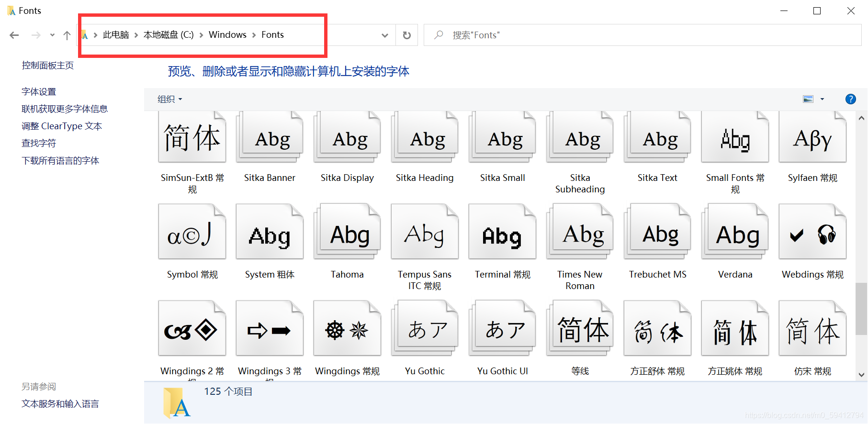This screenshot has width=868, height=424.
Task: Click Fonts in the address path
Action: click(272, 34)
